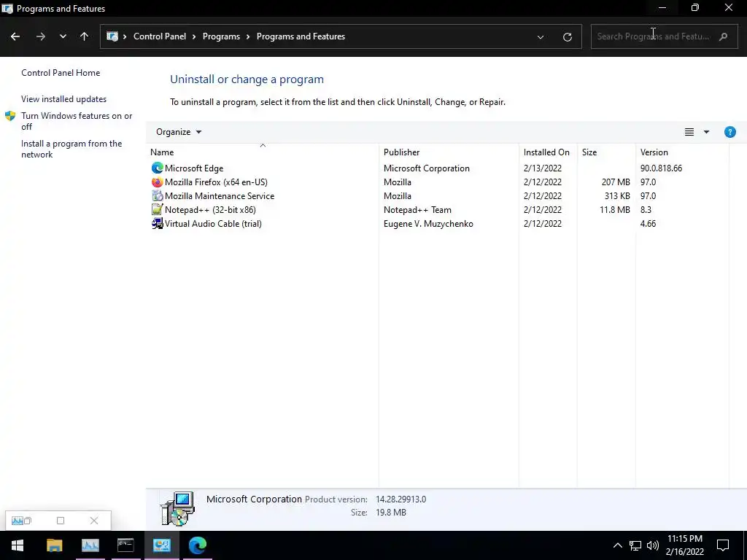The image size is (747, 560).
Task: Select Programs and Features breadcrumb
Action: coord(301,36)
